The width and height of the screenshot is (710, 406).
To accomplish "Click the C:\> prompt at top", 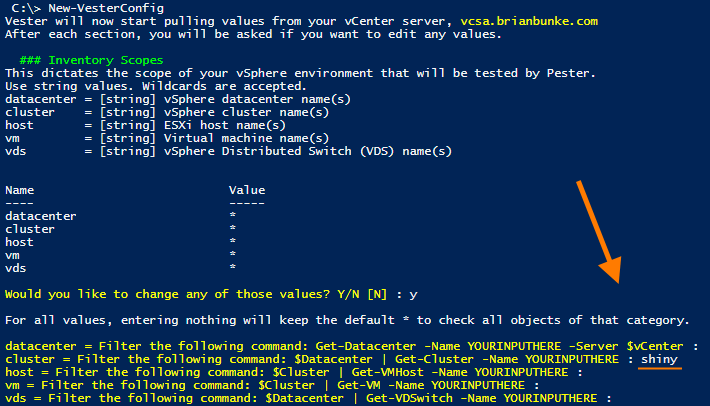I will click(24, 6).
